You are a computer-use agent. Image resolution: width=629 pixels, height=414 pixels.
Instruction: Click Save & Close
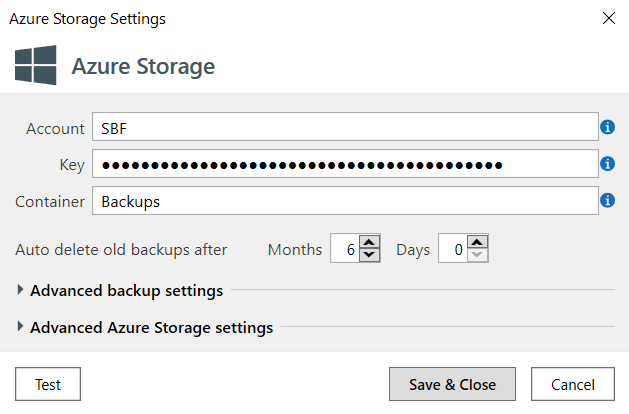[x=452, y=384]
